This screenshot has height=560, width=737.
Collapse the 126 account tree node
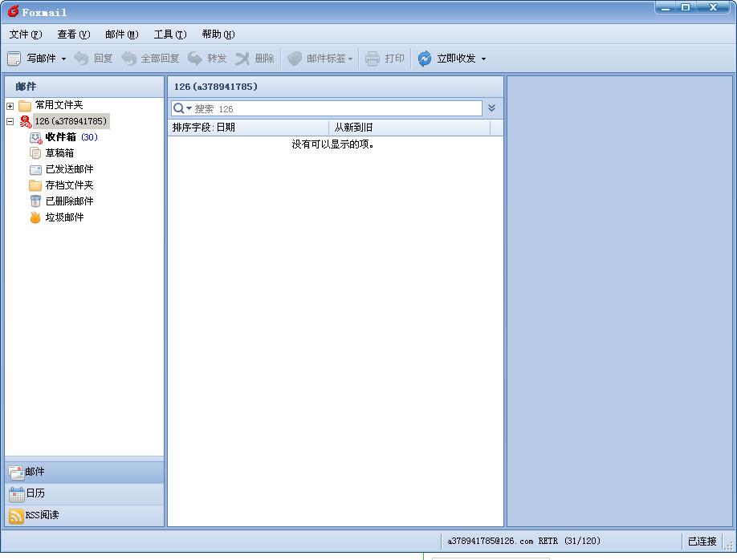click(10, 122)
